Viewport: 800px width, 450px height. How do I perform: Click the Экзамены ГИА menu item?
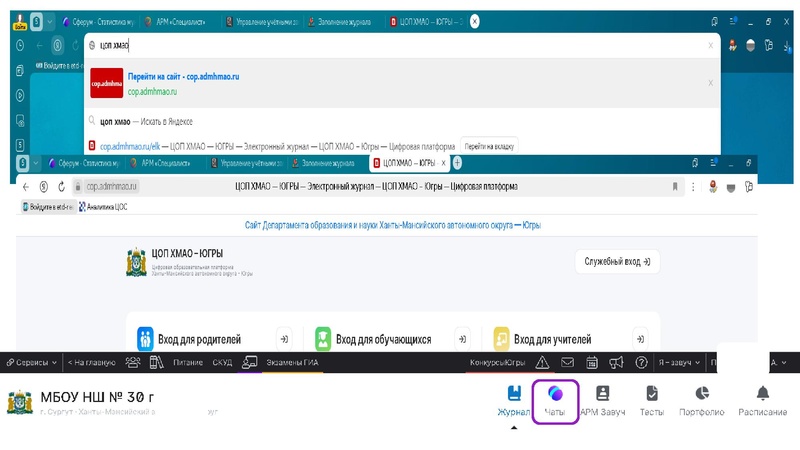tap(291, 362)
